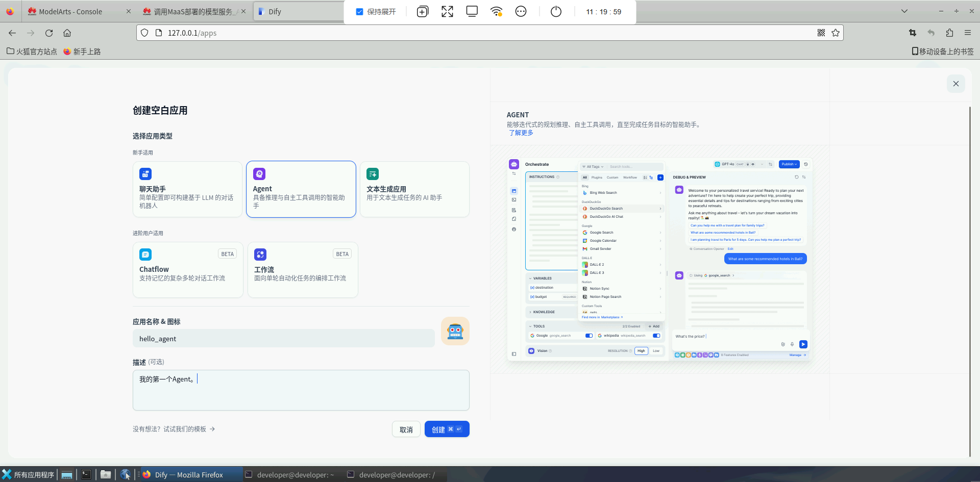Image resolution: width=980 pixels, height=482 pixels.
Task: Toggle the 保持展开 checkbox
Action: [359, 12]
